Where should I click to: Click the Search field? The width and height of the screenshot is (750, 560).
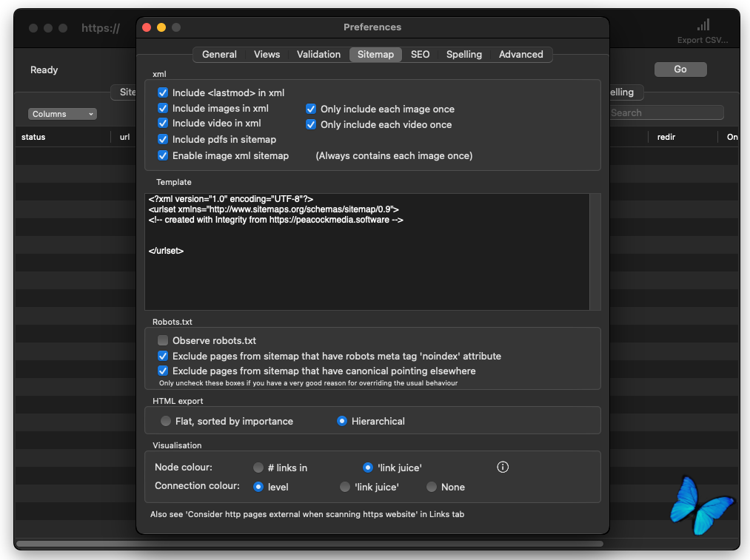(x=665, y=112)
